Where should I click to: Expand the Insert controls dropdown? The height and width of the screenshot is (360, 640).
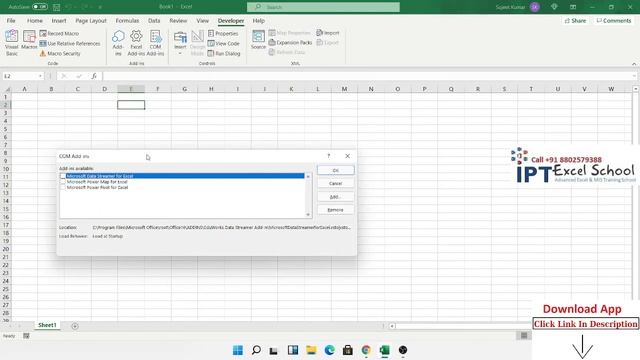coord(180,53)
